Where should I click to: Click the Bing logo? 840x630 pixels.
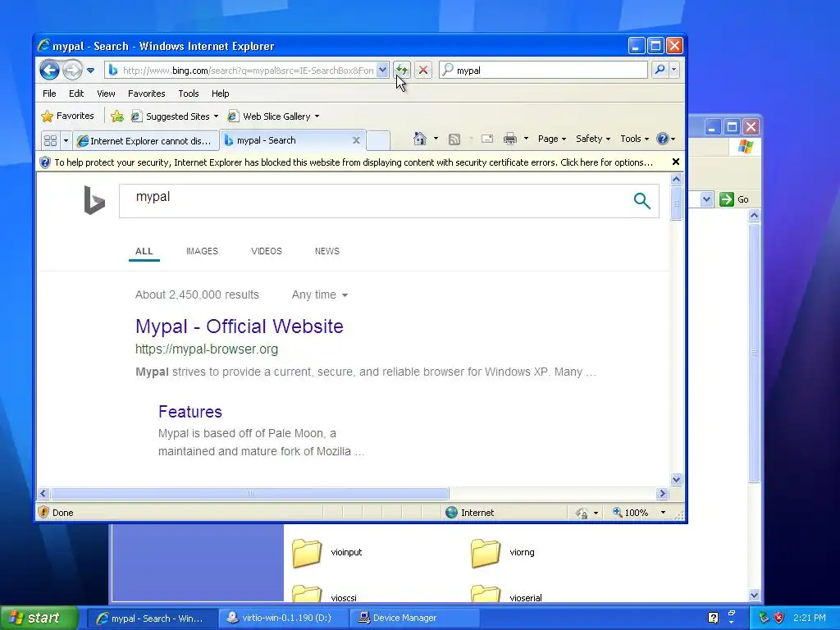pyautogui.click(x=94, y=200)
